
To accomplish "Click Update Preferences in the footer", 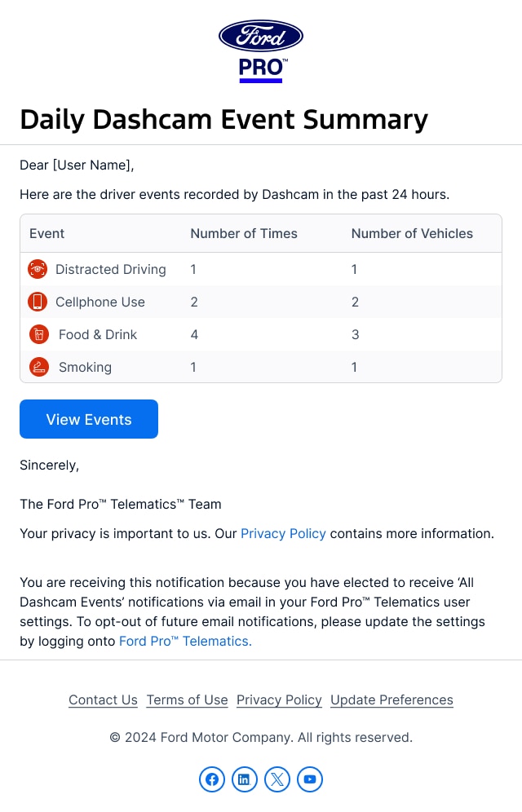I will coord(391,700).
